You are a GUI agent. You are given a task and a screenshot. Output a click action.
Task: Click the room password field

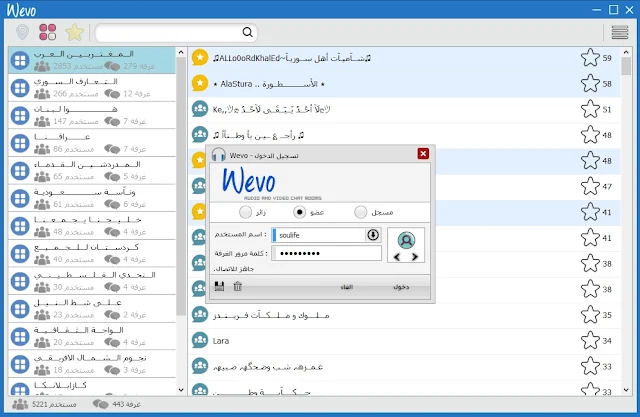click(327, 253)
